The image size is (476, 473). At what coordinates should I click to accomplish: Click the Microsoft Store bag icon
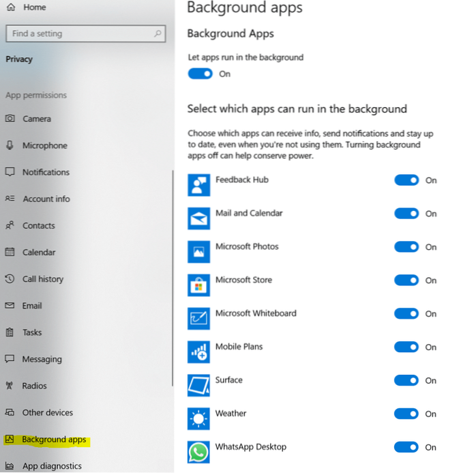[x=198, y=285]
